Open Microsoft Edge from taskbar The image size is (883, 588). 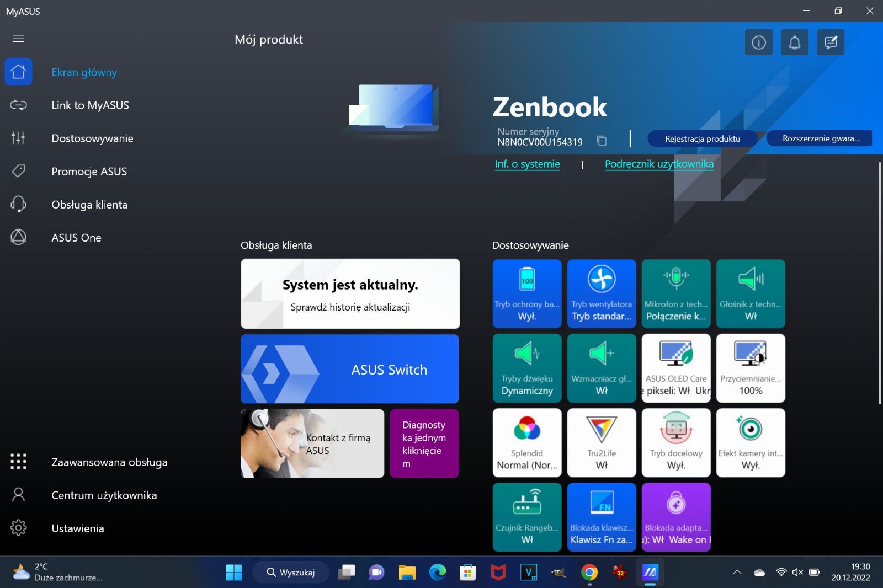point(438,573)
